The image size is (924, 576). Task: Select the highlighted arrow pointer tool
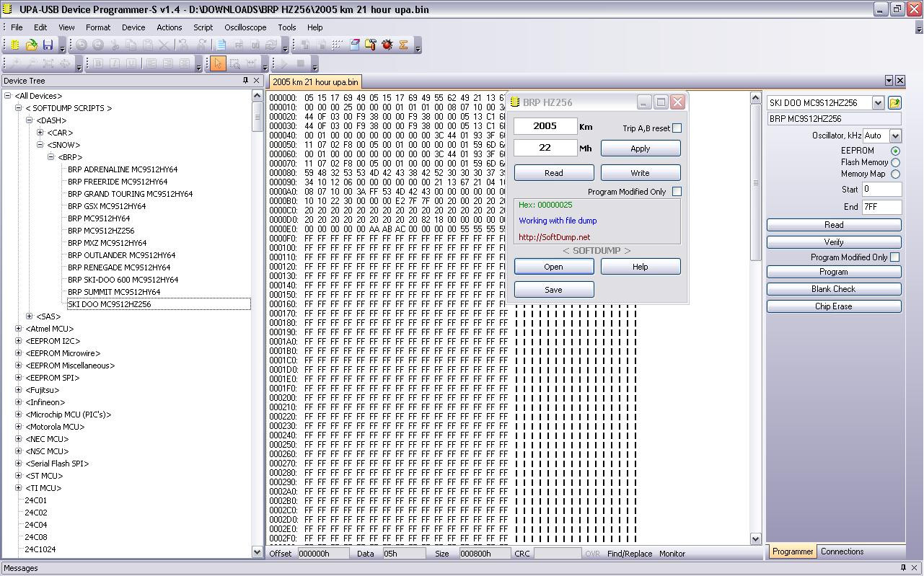tap(218, 63)
